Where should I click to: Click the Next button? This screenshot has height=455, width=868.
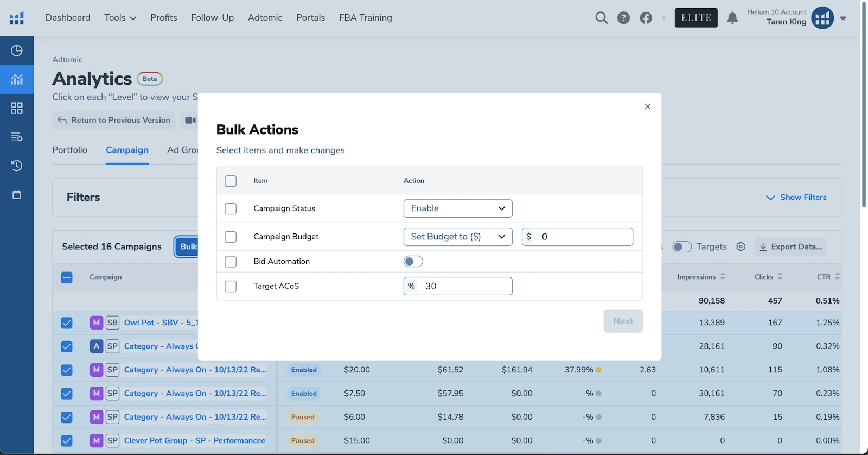tap(623, 321)
